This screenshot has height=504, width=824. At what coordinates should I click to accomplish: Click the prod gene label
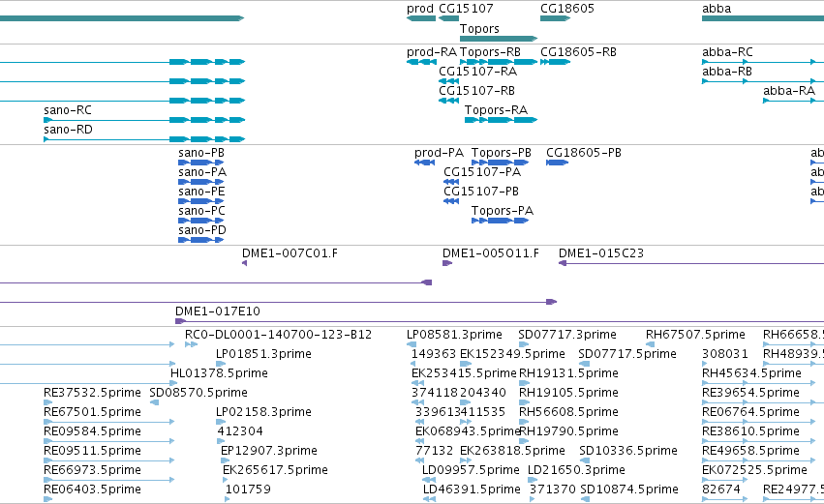coord(419,9)
